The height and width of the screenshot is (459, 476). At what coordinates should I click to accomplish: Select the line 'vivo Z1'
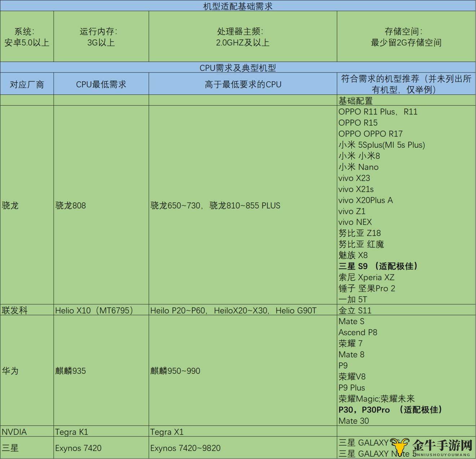[352, 211]
